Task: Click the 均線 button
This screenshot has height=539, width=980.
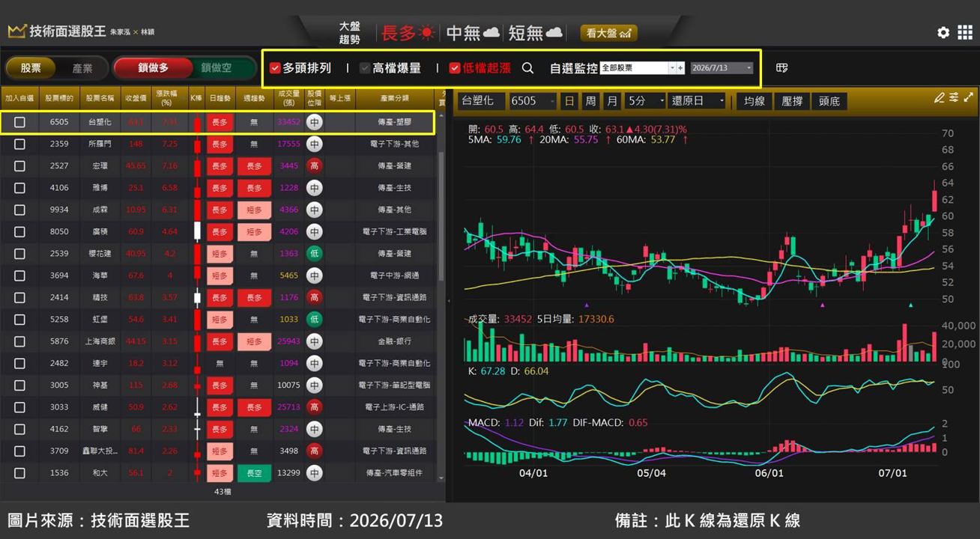Action: pyautogui.click(x=754, y=101)
